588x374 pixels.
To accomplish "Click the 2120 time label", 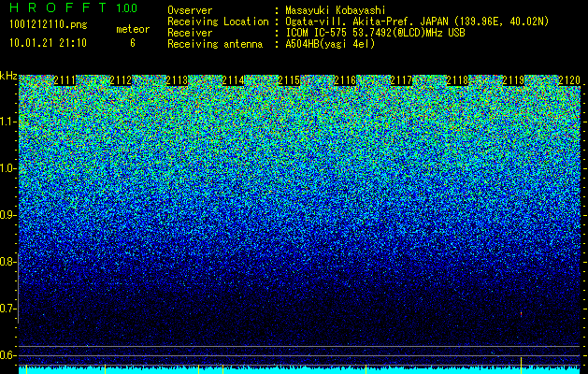I will point(569,80).
